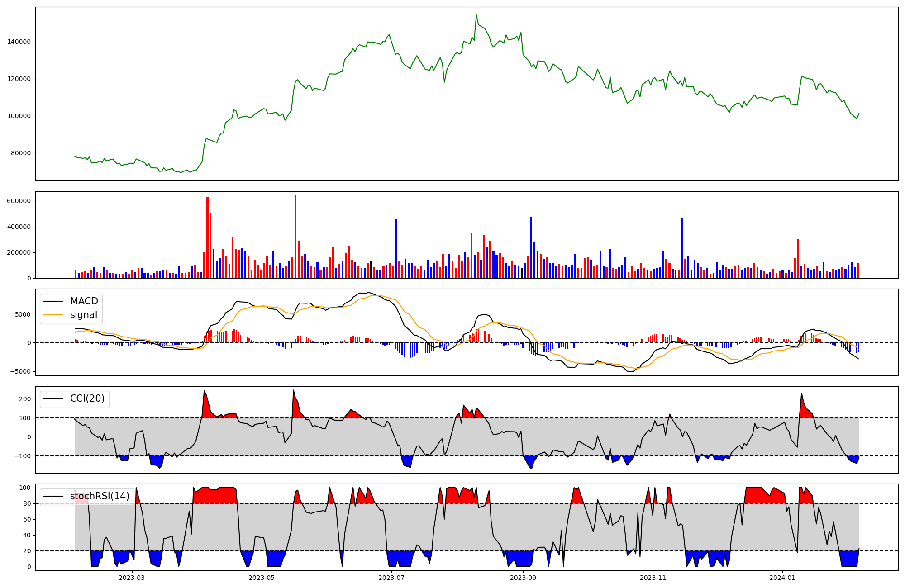Click the tall blue volume bar in early July 2023
The width and height of the screenshot is (905, 588).
(x=396, y=249)
